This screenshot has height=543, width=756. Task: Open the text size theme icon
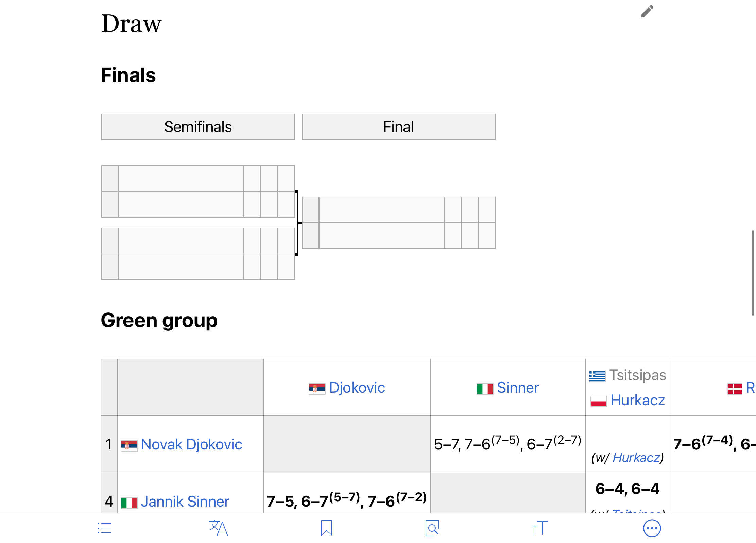540,528
